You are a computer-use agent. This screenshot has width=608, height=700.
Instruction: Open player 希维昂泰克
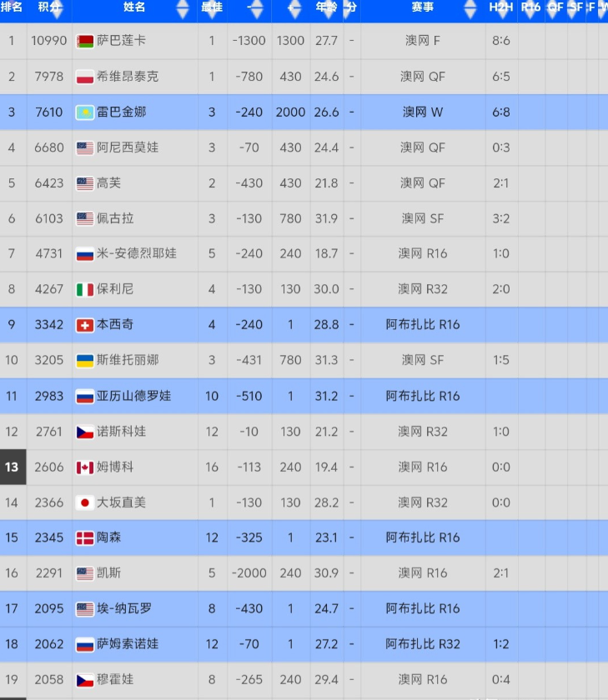[x=128, y=77]
